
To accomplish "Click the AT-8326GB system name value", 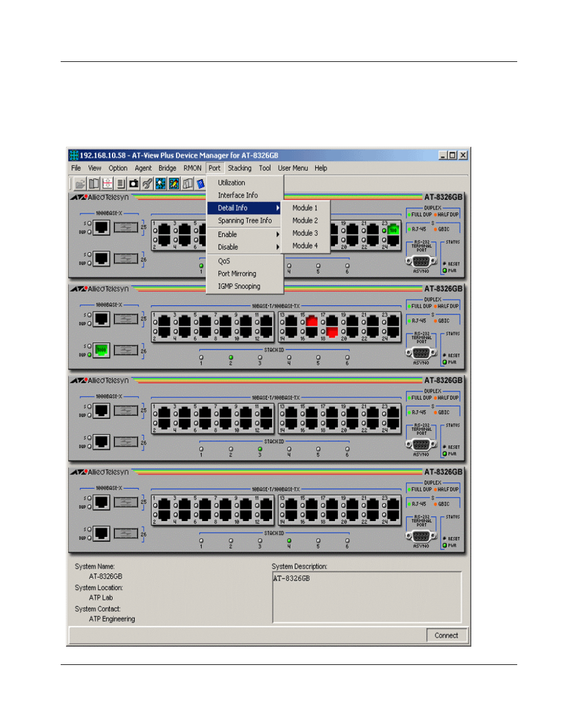I will click(105, 577).
